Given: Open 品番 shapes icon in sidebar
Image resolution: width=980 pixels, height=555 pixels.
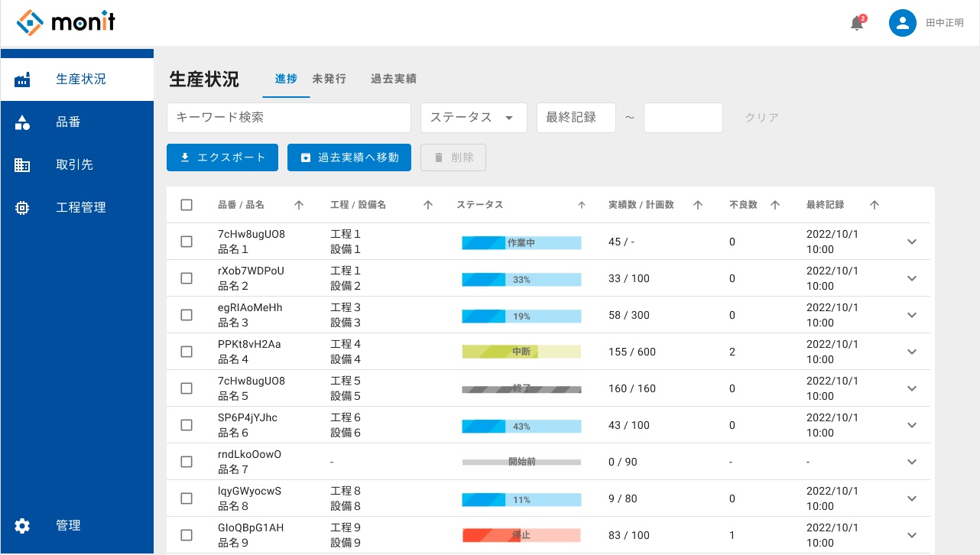Looking at the screenshot, I should point(23,122).
